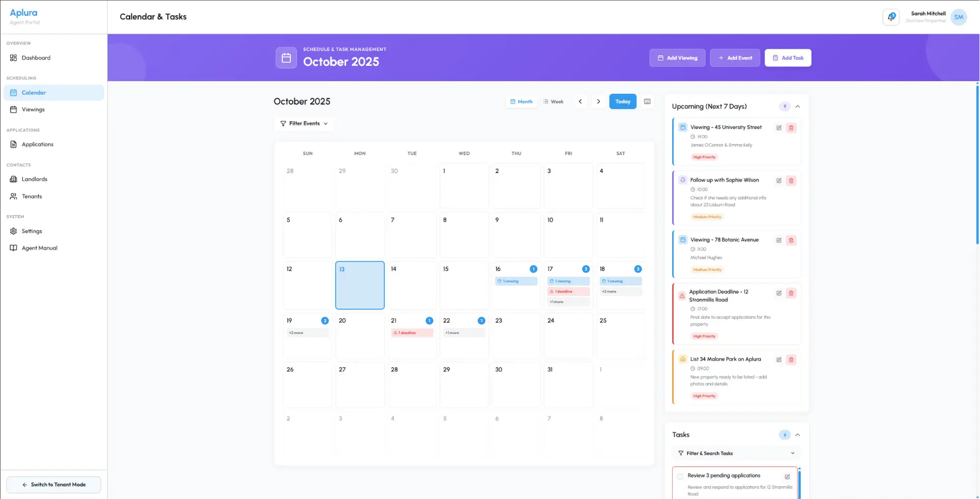Select the Calendar icon in the sidebar
The image size is (980, 499).
click(13, 92)
